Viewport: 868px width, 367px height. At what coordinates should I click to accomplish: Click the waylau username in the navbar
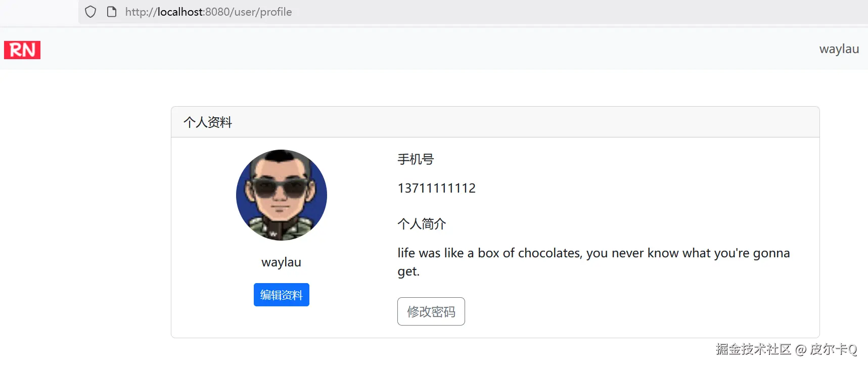[839, 49]
